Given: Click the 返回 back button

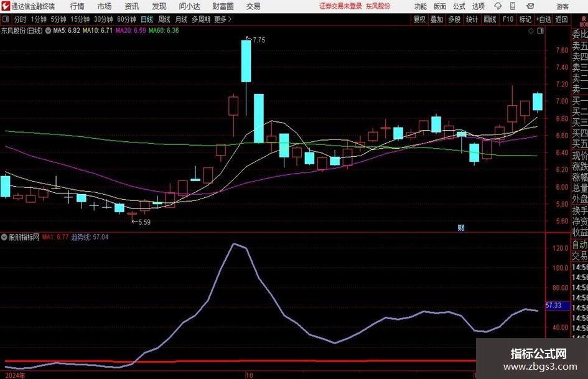Looking at the screenshot, I should pos(562,19).
